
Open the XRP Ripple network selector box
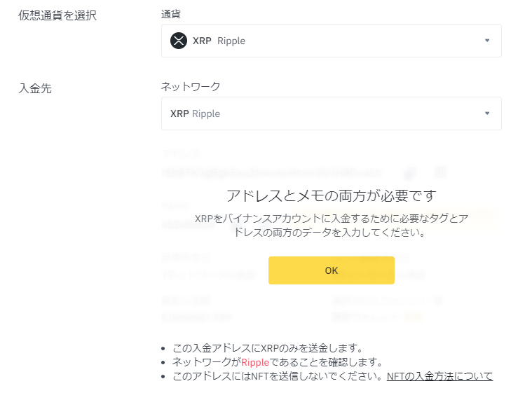(332, 113)
